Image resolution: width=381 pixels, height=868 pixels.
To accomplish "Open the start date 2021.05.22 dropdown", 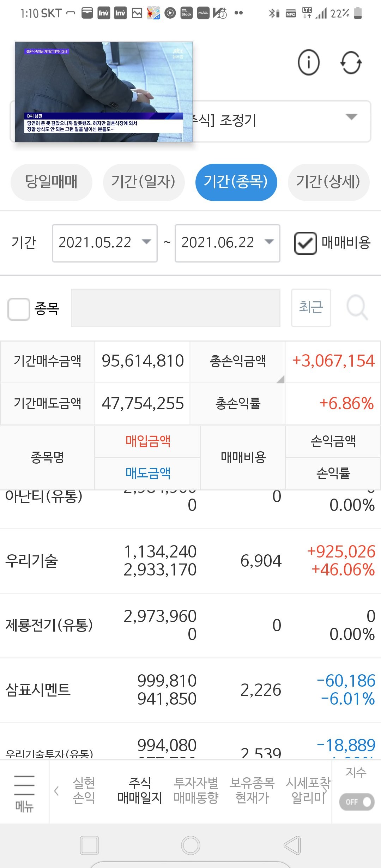I will pyautogui.click(x=105, y=243).
